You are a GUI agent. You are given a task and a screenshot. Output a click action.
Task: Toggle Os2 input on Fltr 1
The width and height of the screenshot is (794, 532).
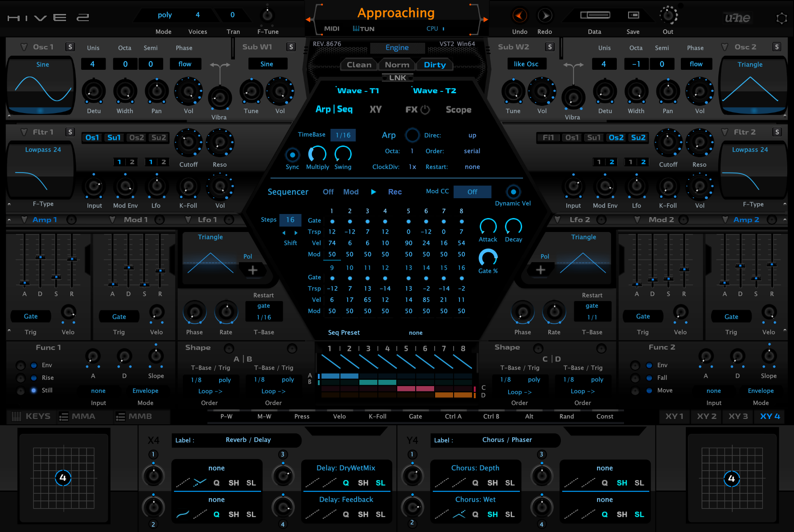click(136, 138)
